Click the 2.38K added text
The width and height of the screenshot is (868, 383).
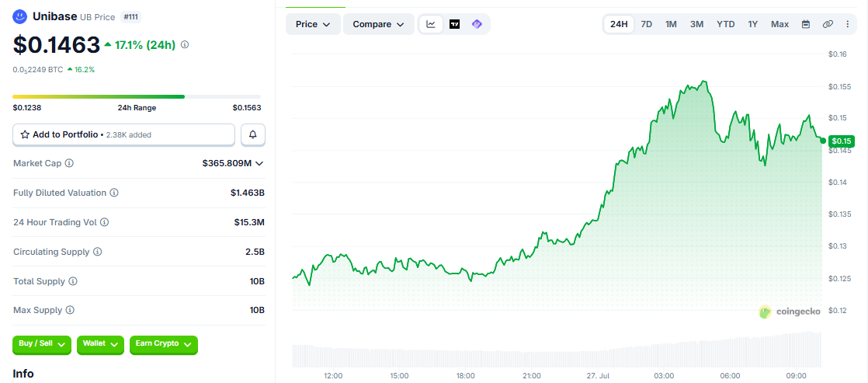click(x=128, y=134)
